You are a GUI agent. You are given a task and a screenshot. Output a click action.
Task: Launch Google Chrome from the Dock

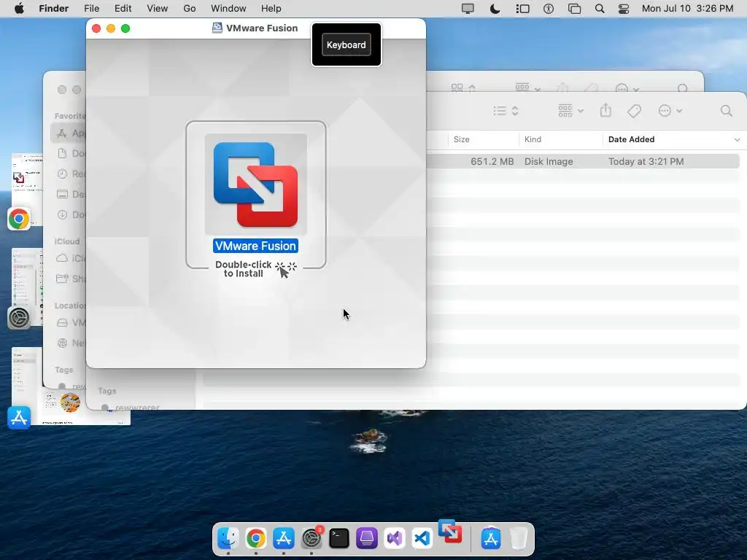256,539
